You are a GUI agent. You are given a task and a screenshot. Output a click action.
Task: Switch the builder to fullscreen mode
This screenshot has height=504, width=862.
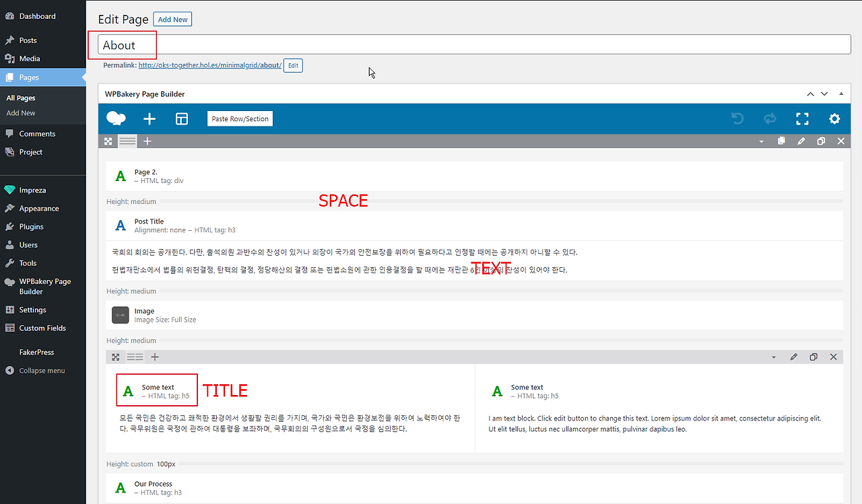[x=802, y=118]
